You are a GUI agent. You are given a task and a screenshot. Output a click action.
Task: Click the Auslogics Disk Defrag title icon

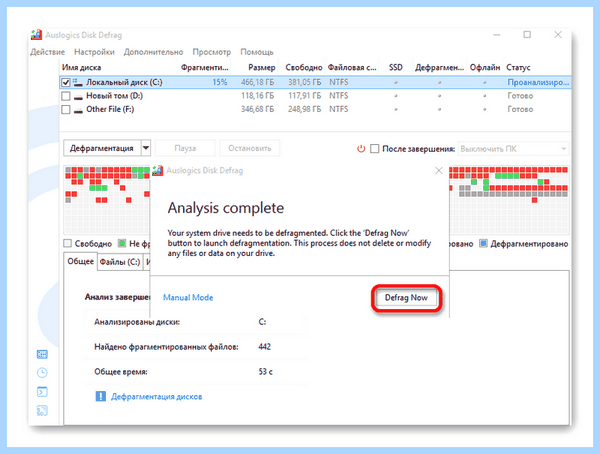click(x=36, y=35)
